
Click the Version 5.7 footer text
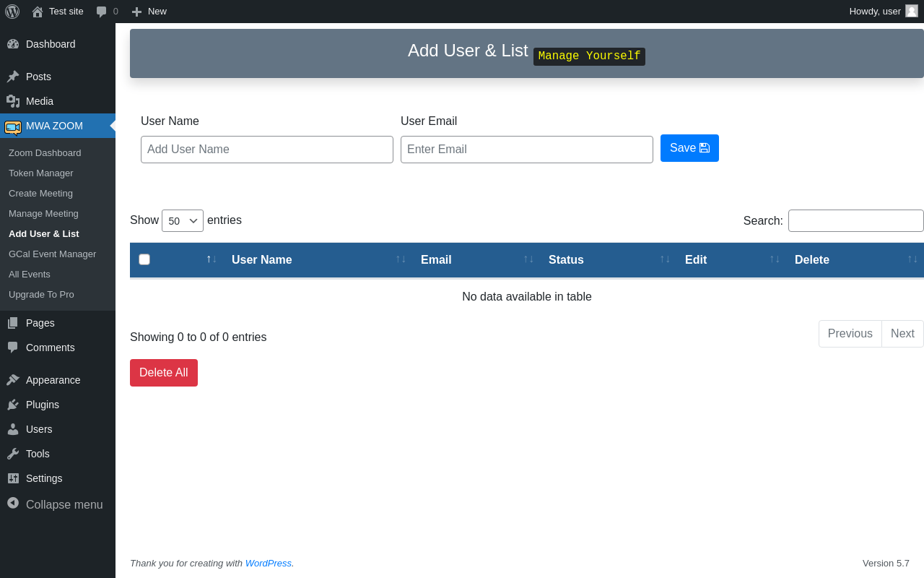(886, 564)
